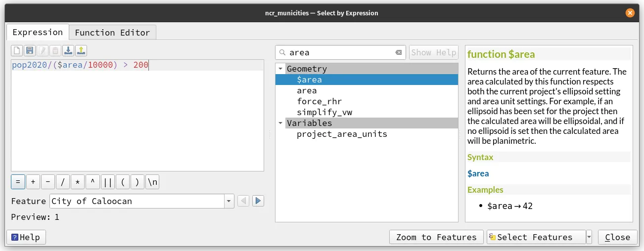Click the 'function $area' help heading
644x251 pixels.
[x=501, y=54]
